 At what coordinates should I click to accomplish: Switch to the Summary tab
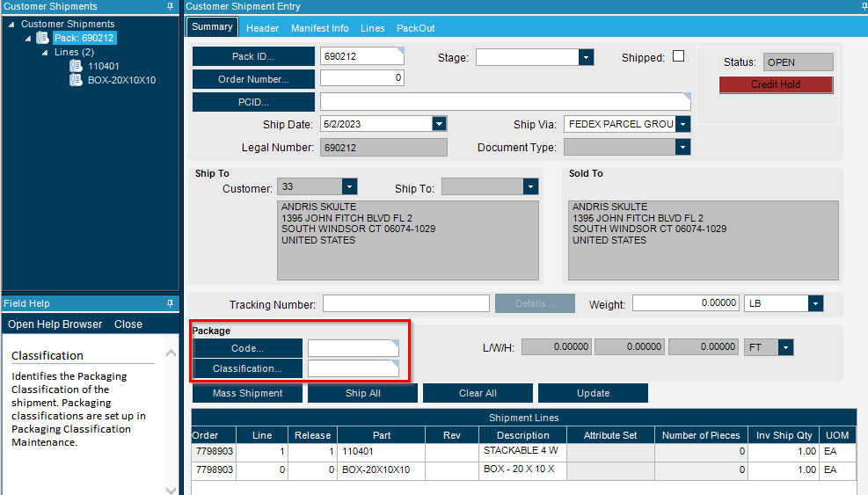[x=212, y=27]
